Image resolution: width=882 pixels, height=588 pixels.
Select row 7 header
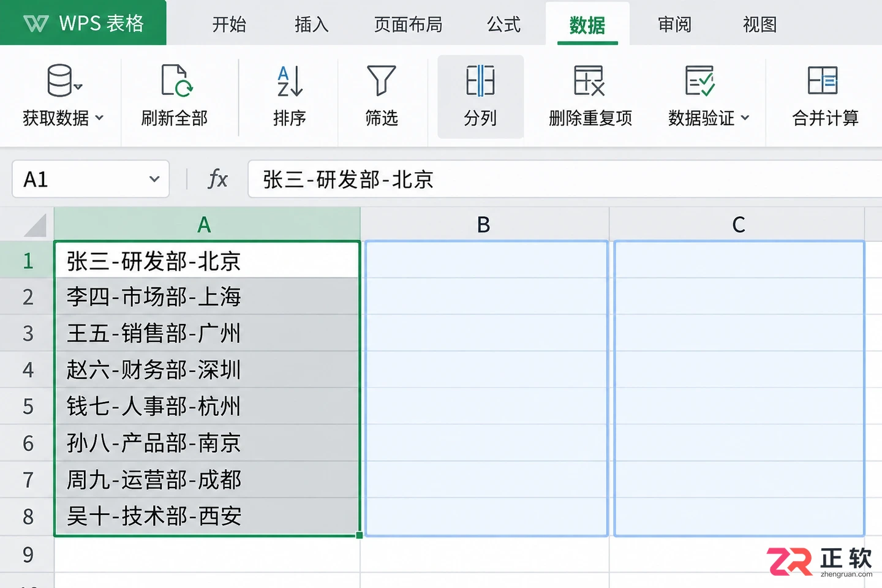point(27,480)
